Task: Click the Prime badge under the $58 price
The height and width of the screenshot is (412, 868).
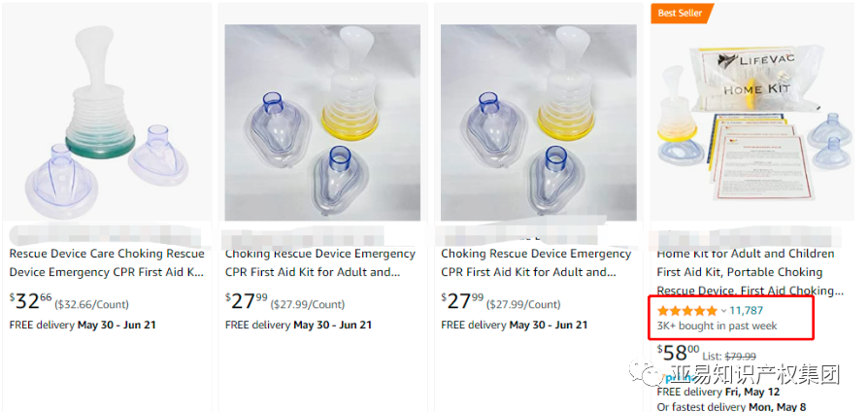Action: pos(678,377)
